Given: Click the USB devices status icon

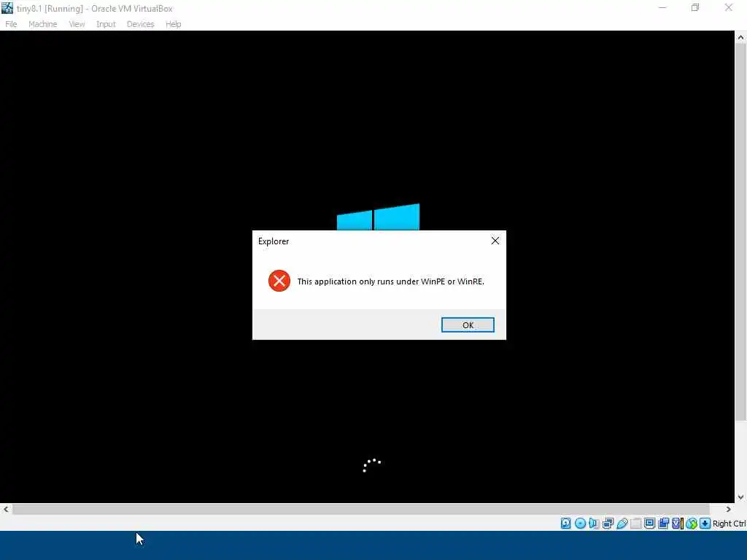Looking at the screenshot, I should [622, 524].
